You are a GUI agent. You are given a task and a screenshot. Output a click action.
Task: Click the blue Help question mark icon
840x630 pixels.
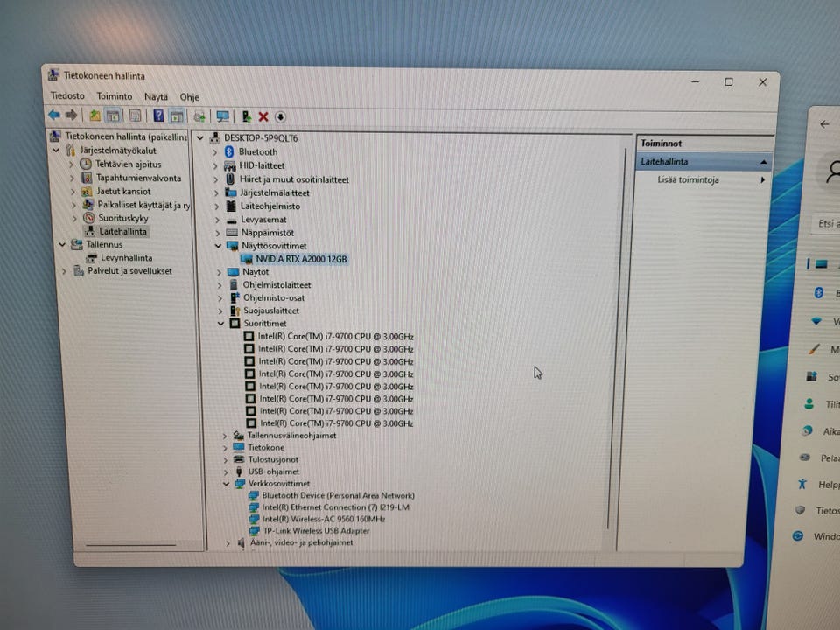[x=158, y=115]
